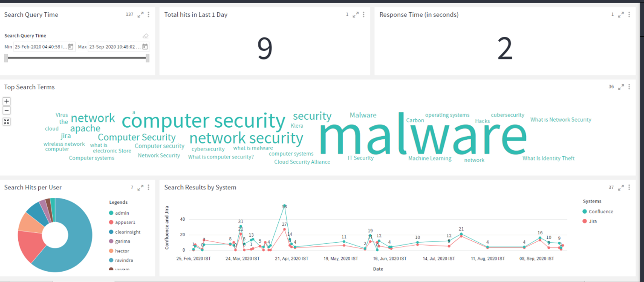
Task: Open kebab menu of Total hits panel
Action: coord(364,15)
